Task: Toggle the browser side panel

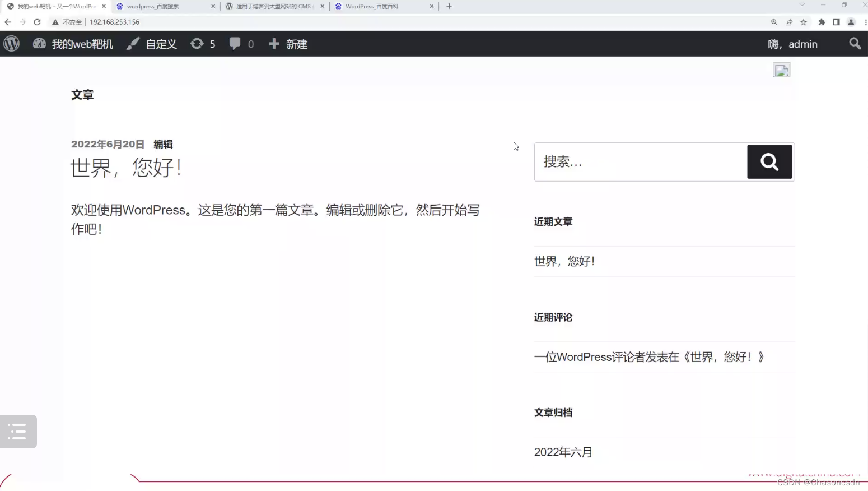Action: pyautogui.click(x=836, y=22)
